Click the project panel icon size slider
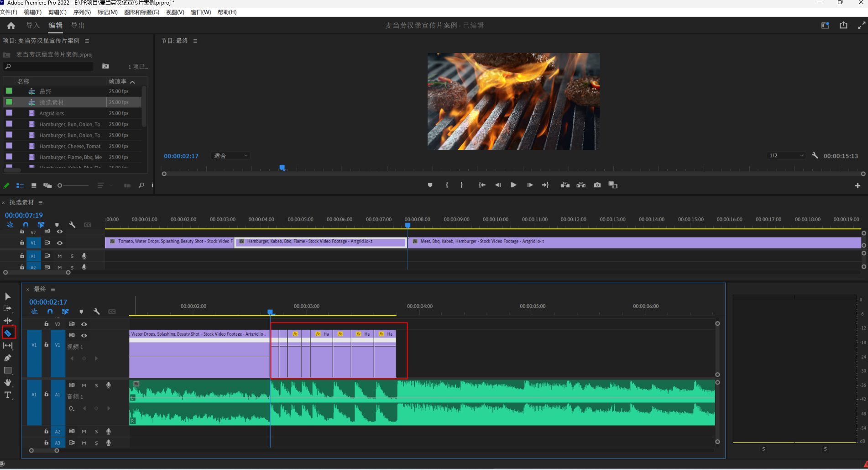Screen dimensions: 868x470 click(73, 185)
